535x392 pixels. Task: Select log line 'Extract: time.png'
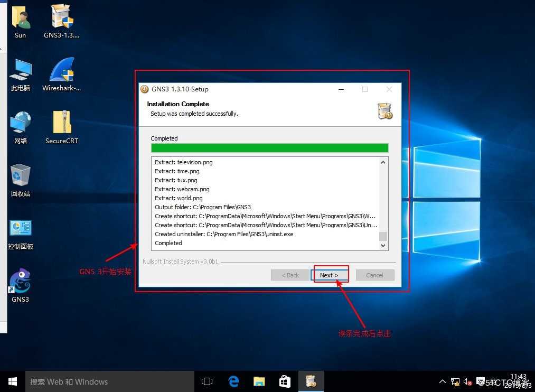tap(177, 171)
